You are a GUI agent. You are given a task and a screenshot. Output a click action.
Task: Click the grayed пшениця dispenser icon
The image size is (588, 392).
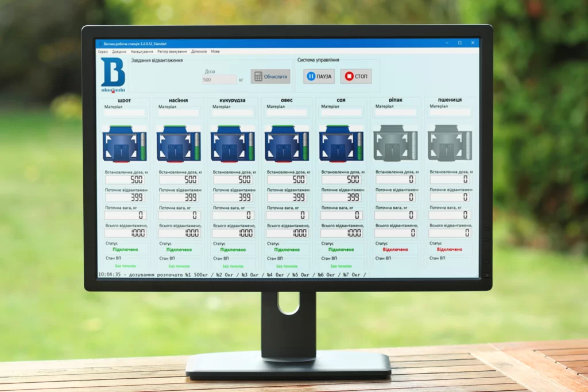click(x=449, y=144)
